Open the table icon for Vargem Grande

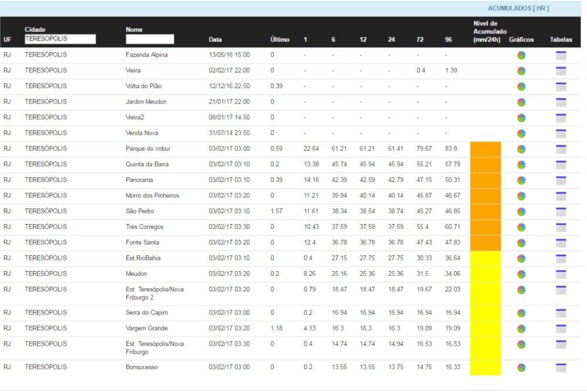coord(561,329)
